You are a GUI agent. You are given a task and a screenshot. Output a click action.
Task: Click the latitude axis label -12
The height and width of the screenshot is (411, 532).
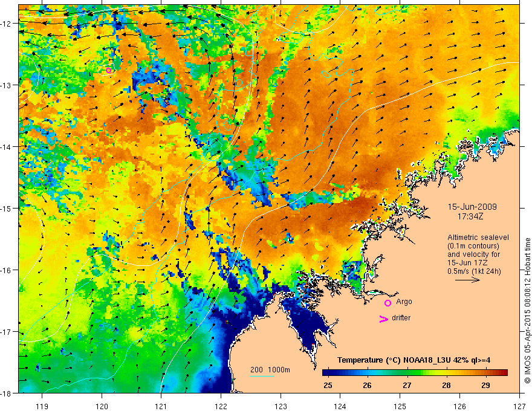[6, 24]
